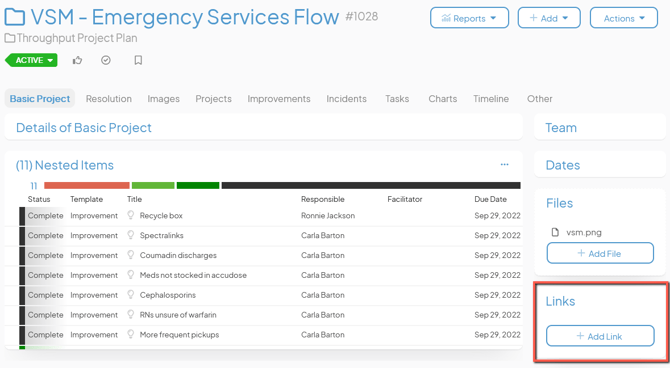Expand the Team panel
Image resolution: width=670 pixels, height=368 pixels.
click(x=561, y=127)
